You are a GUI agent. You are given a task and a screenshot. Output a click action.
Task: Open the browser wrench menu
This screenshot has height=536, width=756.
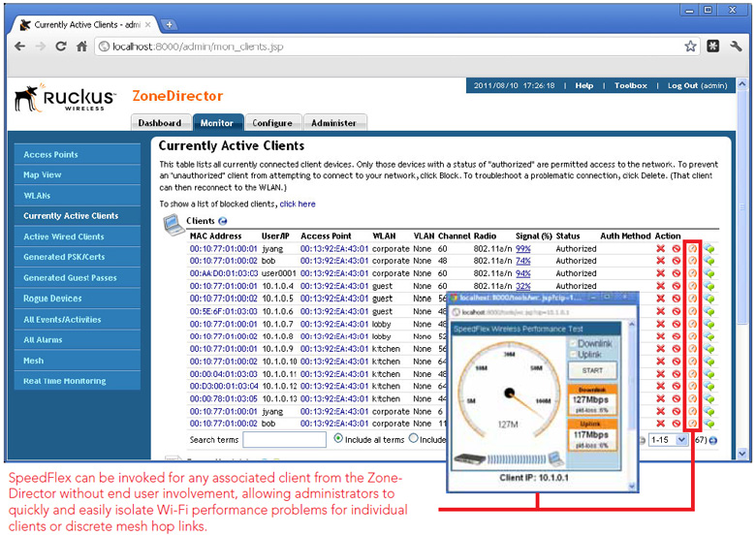pos(736,47)
